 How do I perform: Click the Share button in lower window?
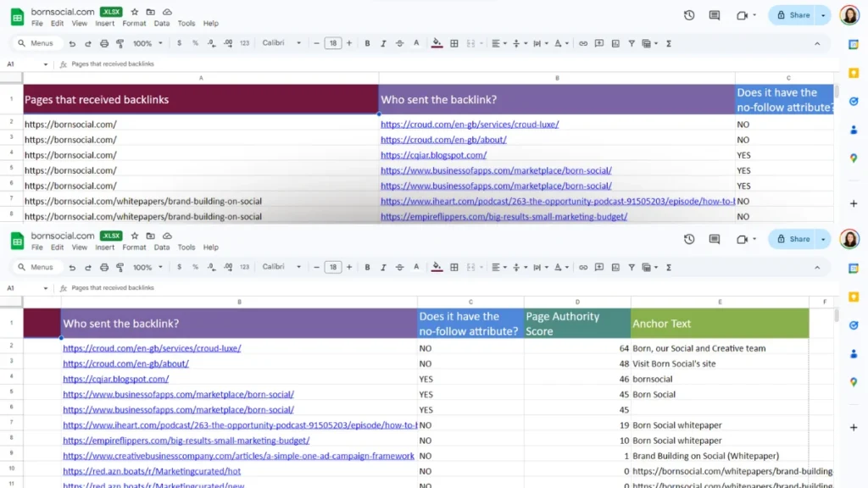pyautogui.click(x=793, y=239)
